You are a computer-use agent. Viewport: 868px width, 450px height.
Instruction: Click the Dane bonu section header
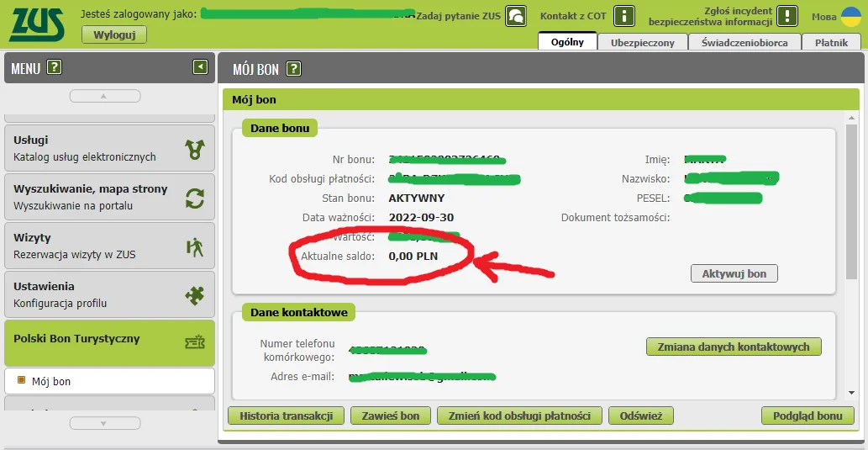280,128
